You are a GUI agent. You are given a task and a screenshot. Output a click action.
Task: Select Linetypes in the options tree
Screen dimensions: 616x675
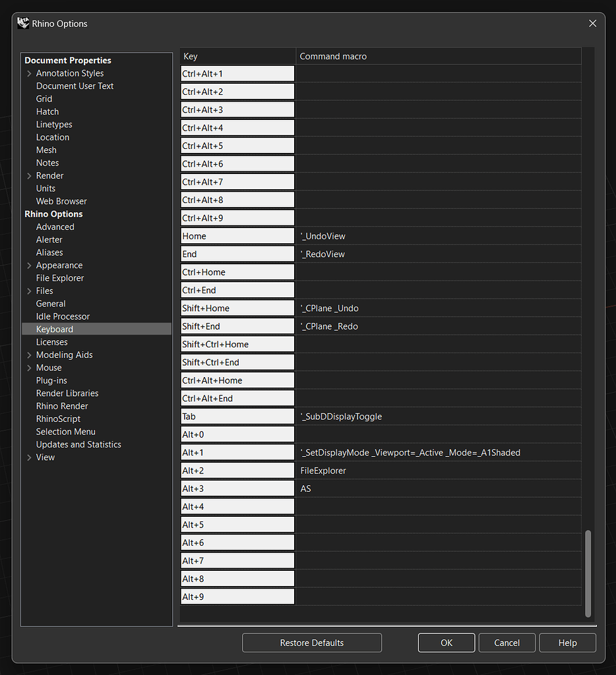[54, 125]
